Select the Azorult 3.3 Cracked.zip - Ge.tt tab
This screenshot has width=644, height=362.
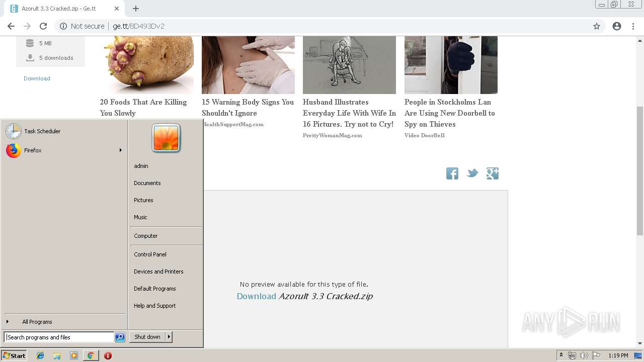coord(65,9)
